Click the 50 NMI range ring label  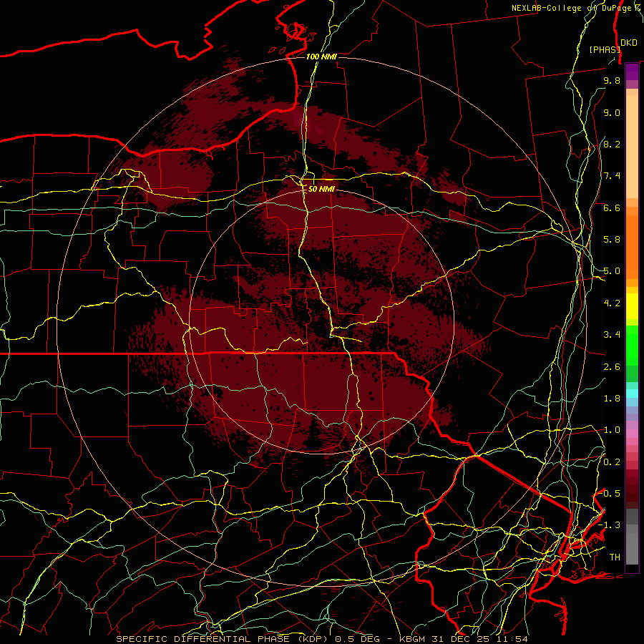click(321, 189)
